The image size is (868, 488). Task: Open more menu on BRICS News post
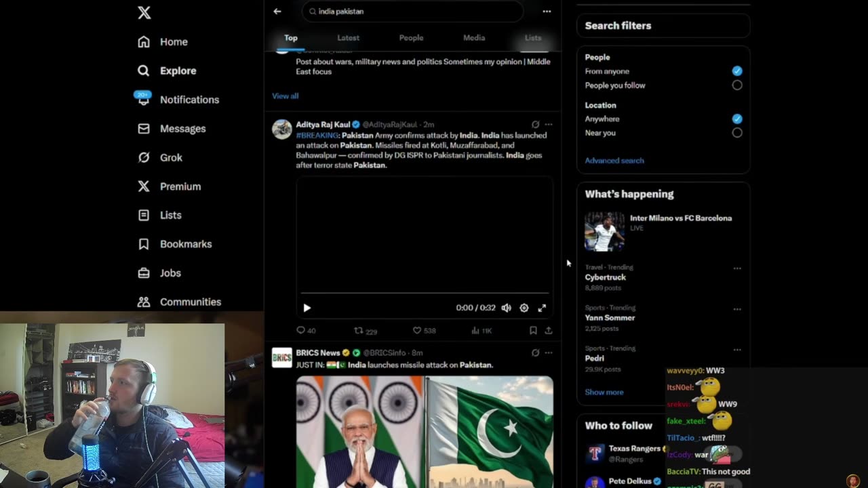coord(548,352)
